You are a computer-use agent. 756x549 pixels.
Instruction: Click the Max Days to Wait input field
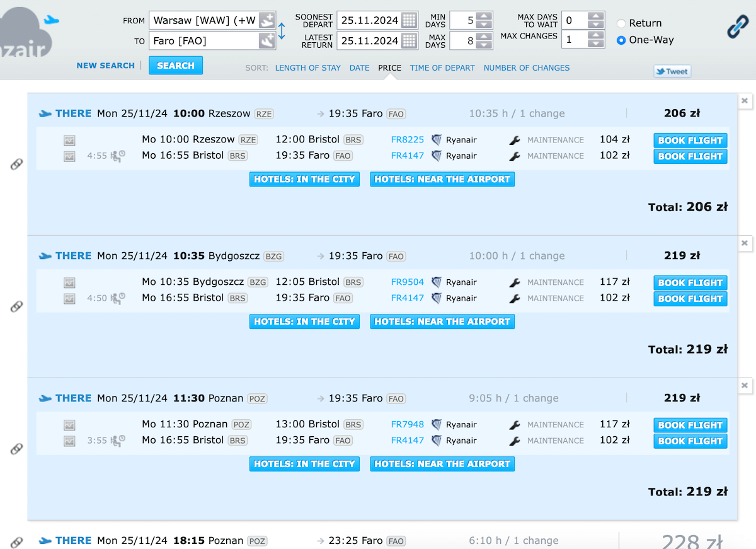[573, 20]
